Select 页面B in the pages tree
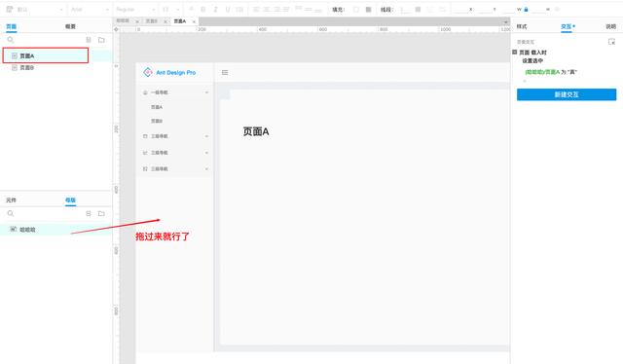The width and height of the screenshot is (623, 364). click(27, 67)
